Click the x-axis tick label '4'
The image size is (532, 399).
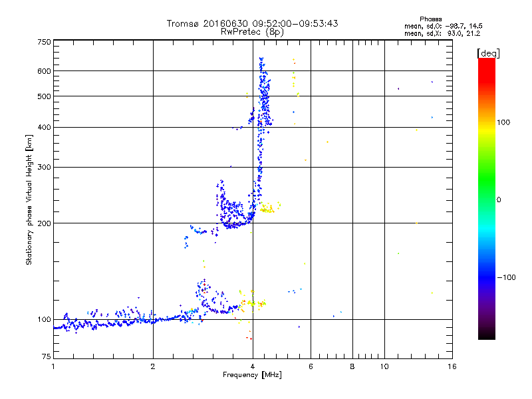point(253,366)
